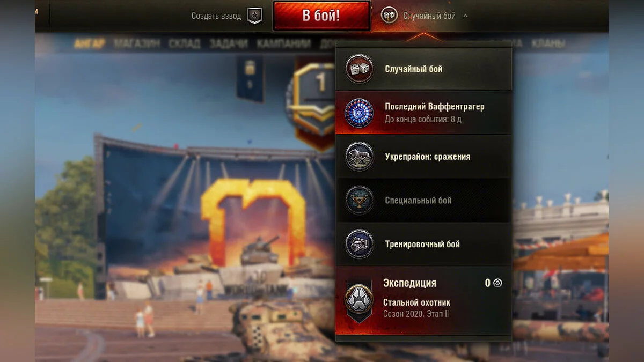Click the Последний Ваффентрагер event icon
644x362 pixels.
point(359,113)
